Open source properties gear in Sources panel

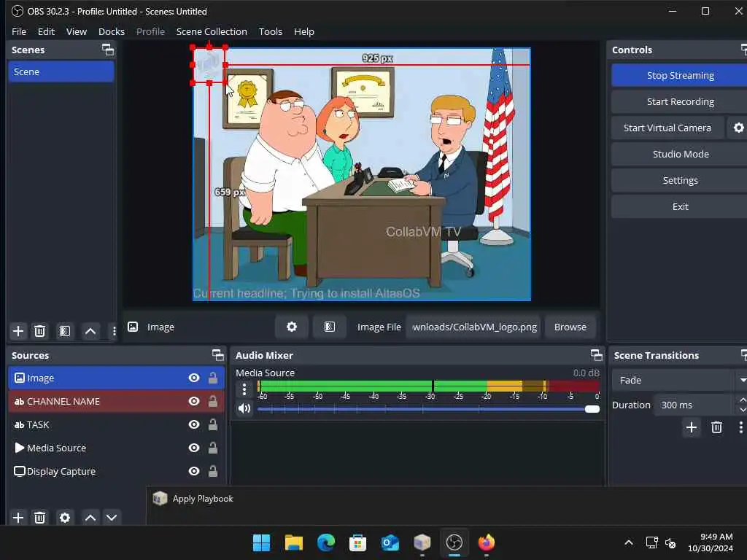[x=65, y=518]
